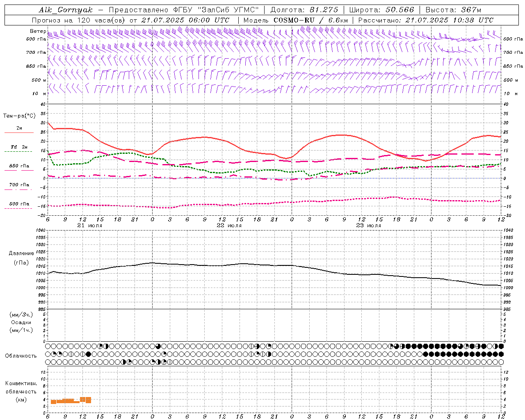Click the 21 июля date label
The image size is (525, 420).
click(x=90, y=226)
